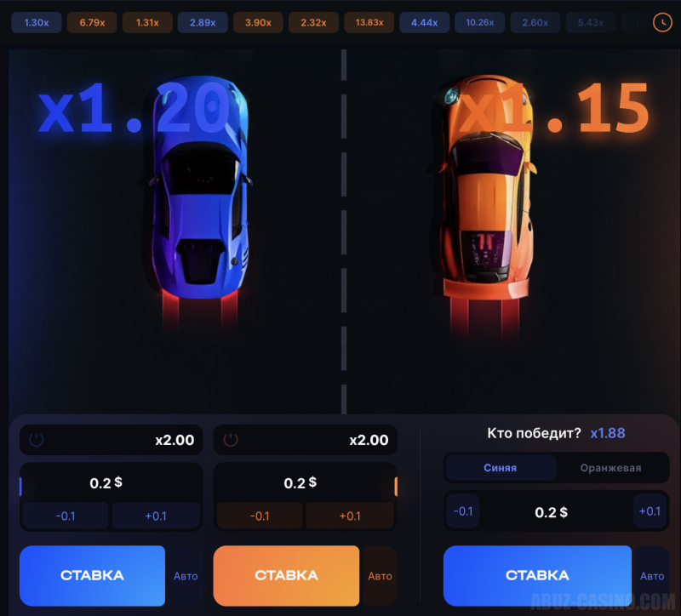Click the 13.83x history chip
The height and width of the screenshot is (616, 681).
pyautogui.click(x=369, y=23)
